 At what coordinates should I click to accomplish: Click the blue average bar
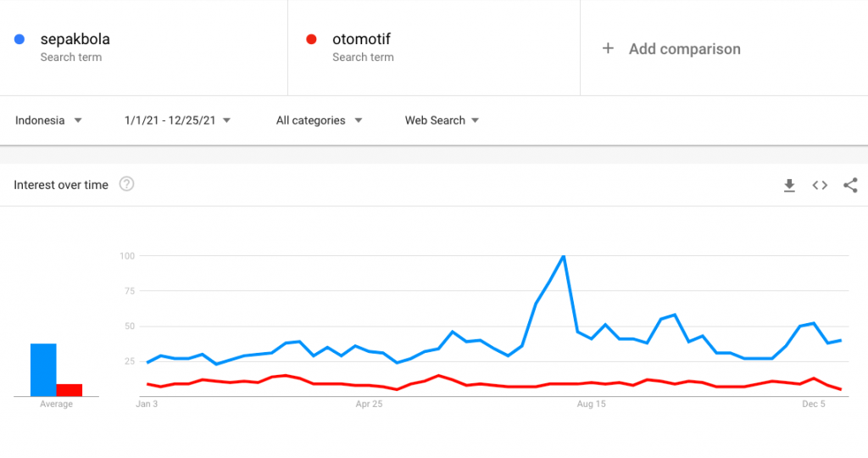click(43, 370)
